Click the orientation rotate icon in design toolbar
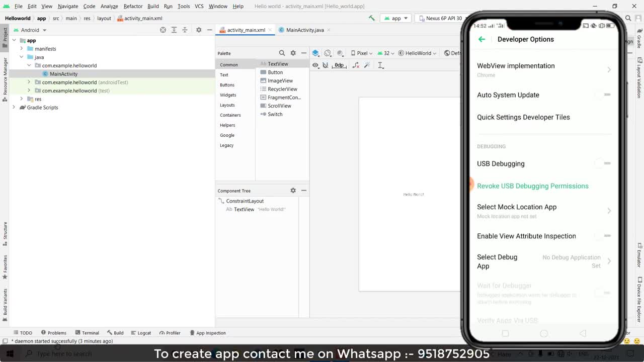This screenshot has width=644, height=362. tap(328, 53)
